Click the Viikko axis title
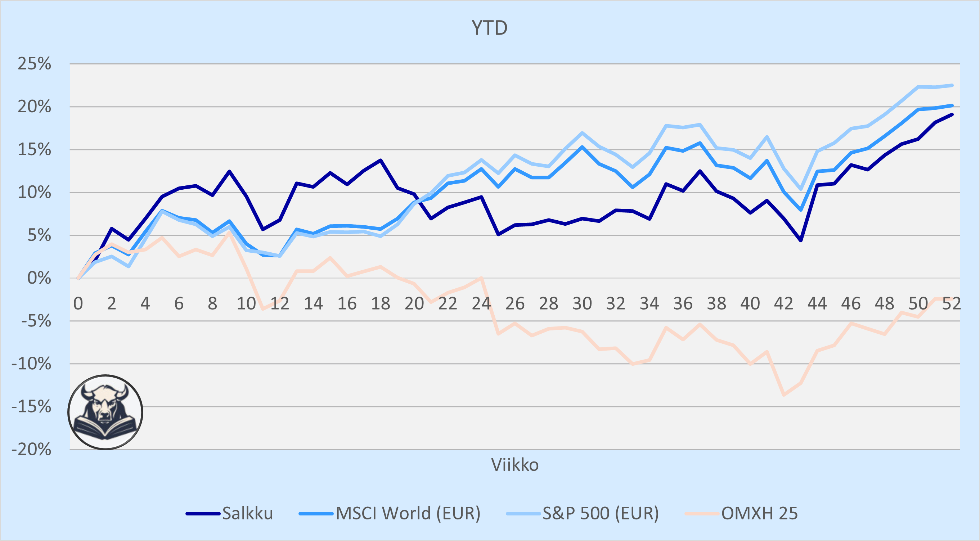This screenshot has width=980, height=541. click(x=515, y=465)
